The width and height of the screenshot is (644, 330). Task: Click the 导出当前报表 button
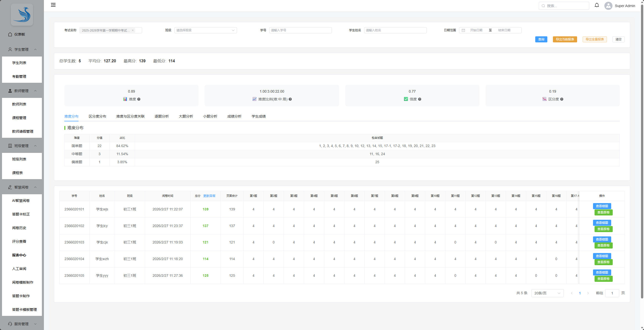coord(565,39)
